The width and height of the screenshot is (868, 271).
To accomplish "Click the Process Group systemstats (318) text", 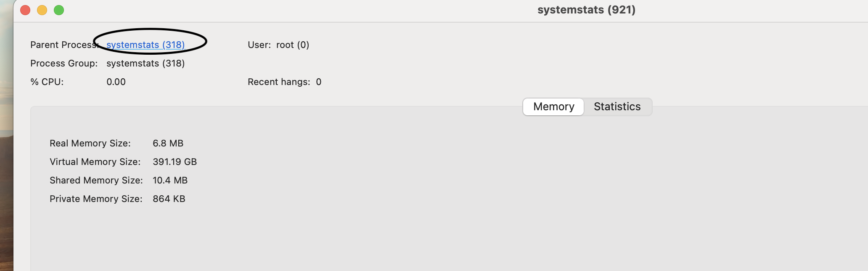I will pyautogui.click(x=146, y=63).
